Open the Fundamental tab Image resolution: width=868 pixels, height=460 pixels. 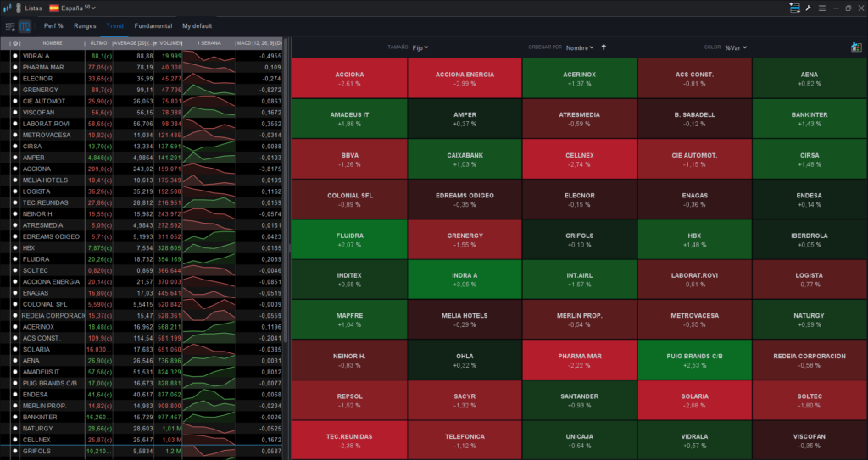(x=153, y=26)
